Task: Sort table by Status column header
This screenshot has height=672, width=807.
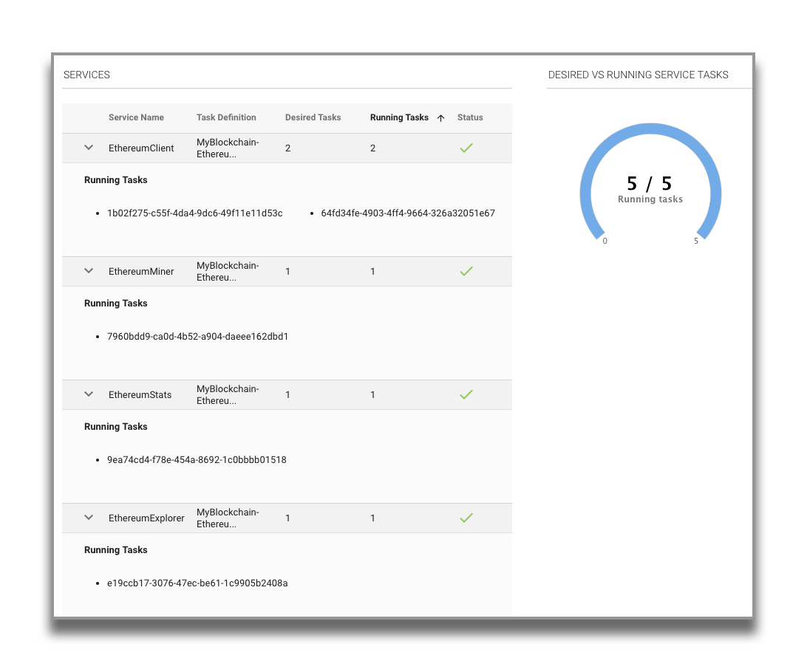Action: [470, 117]
